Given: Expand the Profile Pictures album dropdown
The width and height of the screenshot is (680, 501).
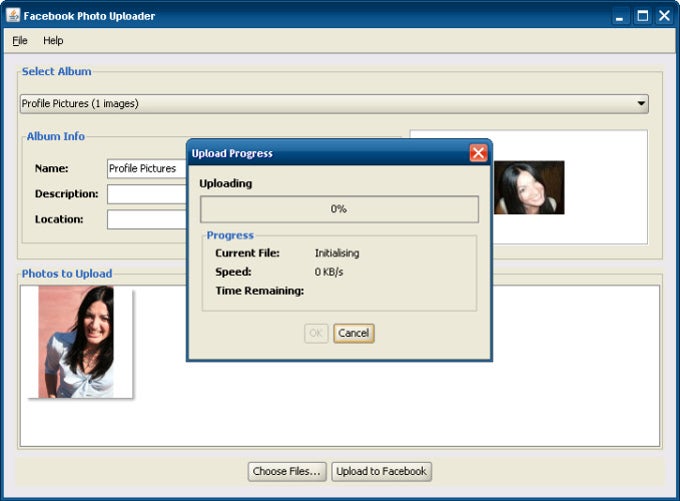Looking at the screenshot, I should (x=334, y=104).
